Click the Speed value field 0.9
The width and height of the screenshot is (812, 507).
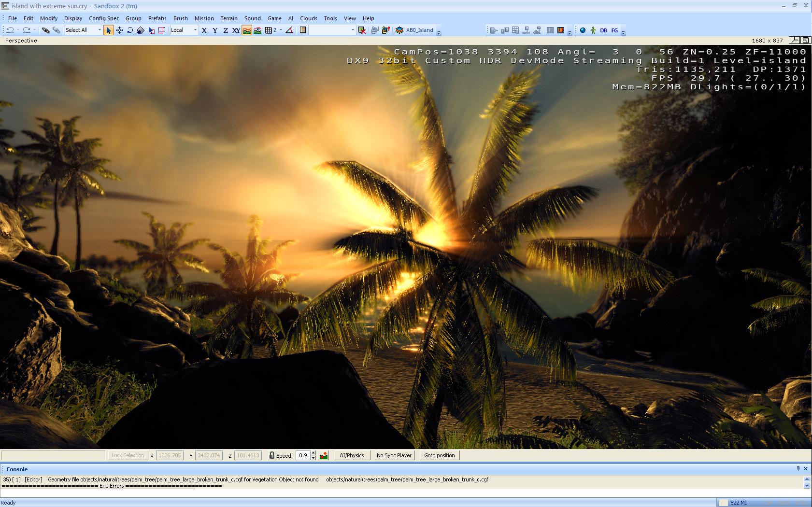click(303, 455)
